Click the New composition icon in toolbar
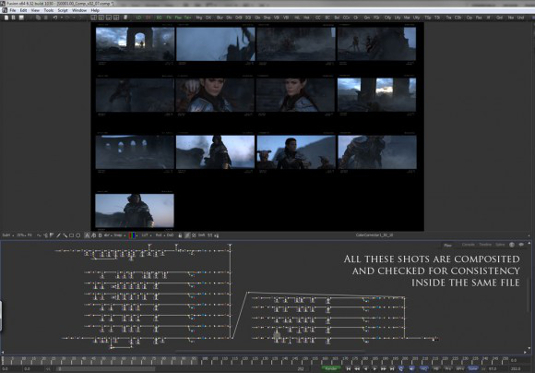 click(6, 17)
